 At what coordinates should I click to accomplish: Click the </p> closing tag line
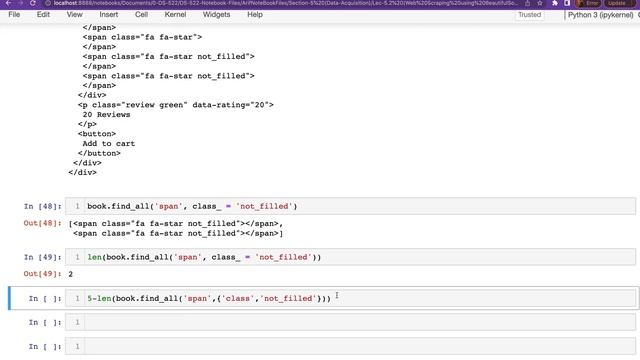(87, 124)
